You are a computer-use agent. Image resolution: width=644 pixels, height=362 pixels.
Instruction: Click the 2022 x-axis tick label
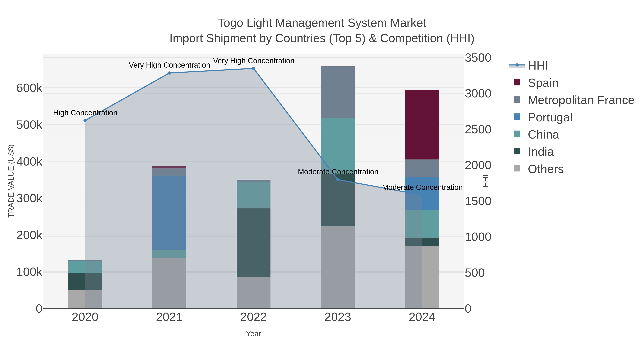(x=253, y=317)
